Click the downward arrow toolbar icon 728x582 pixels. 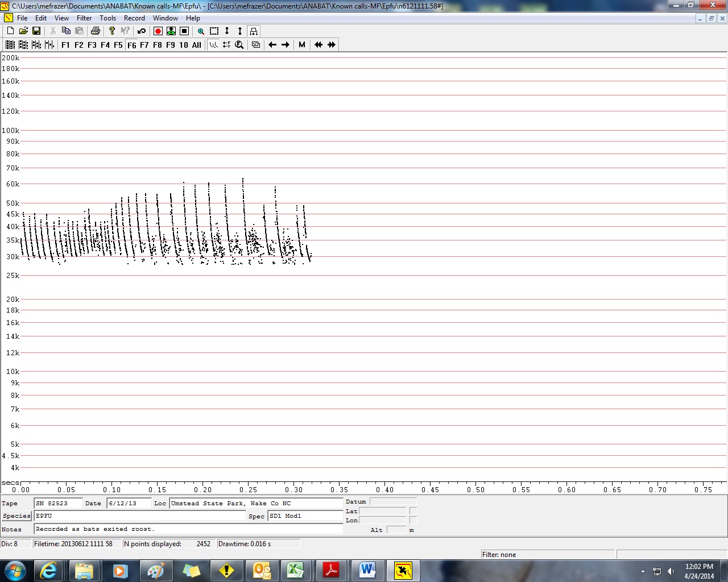click(227, 31)
